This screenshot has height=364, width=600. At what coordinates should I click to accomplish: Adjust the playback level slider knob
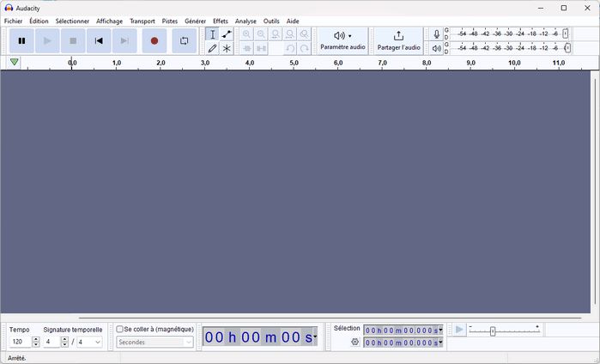(x=567, y=48)
